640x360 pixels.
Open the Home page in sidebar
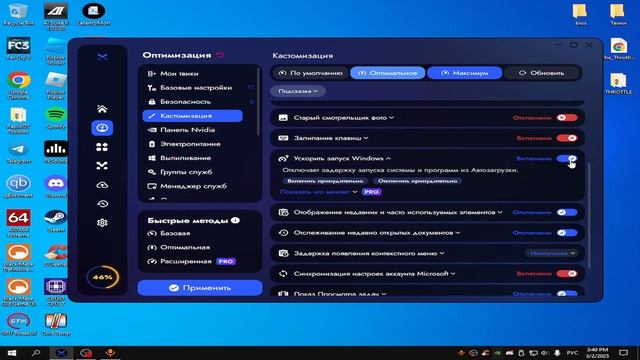point(102,109)
